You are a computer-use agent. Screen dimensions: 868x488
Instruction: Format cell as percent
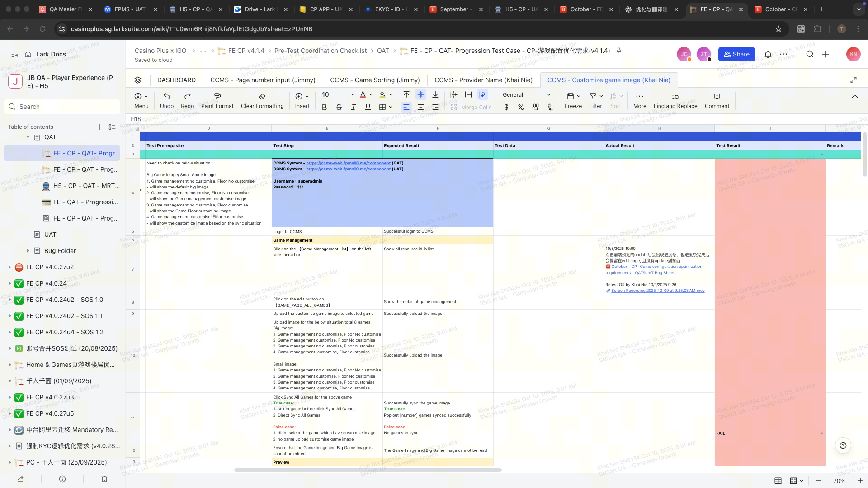[x=521, y=107]
